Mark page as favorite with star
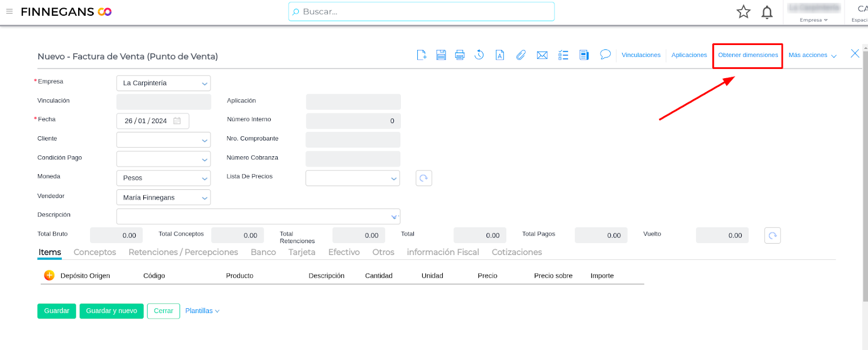Image resolution: width=868 pixels, height=350 pixels. pos(743,12)
